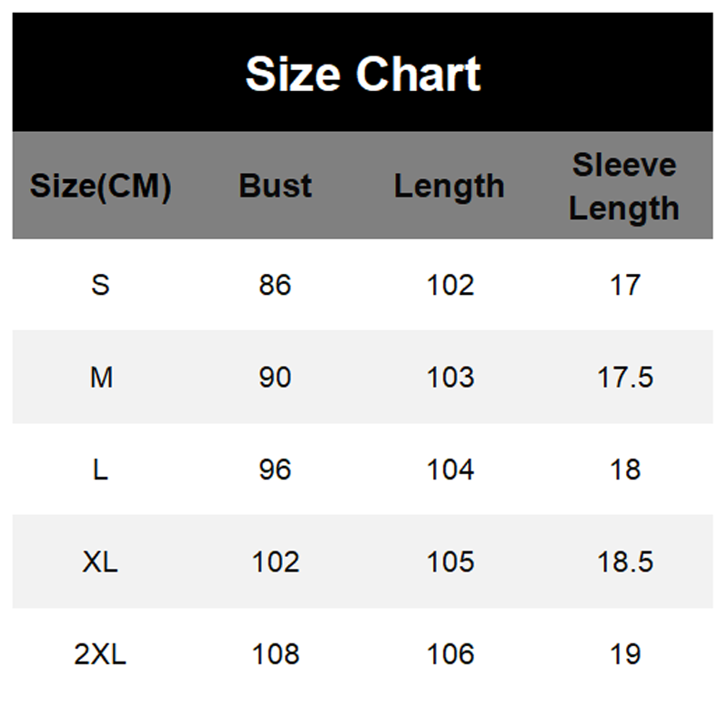Viewport: 728px width, 728px height.
Task: Click the Size(CM) column header
Action: coord(100,187)
